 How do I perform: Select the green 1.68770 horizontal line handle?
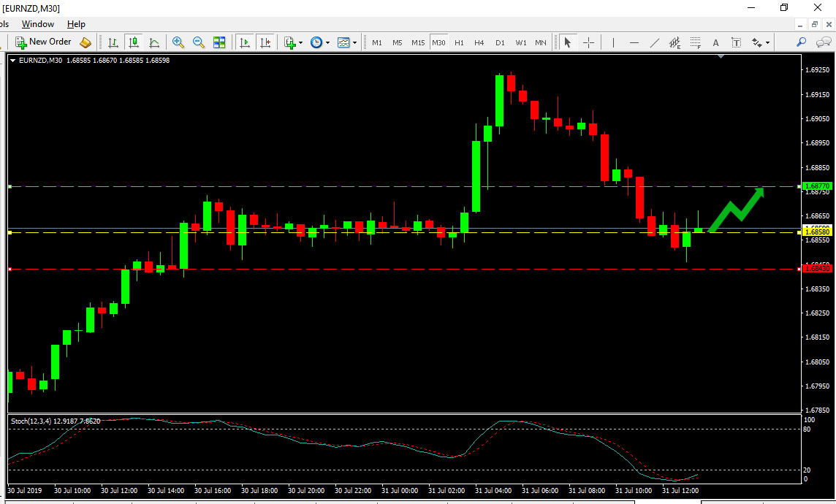click(10, 186)
